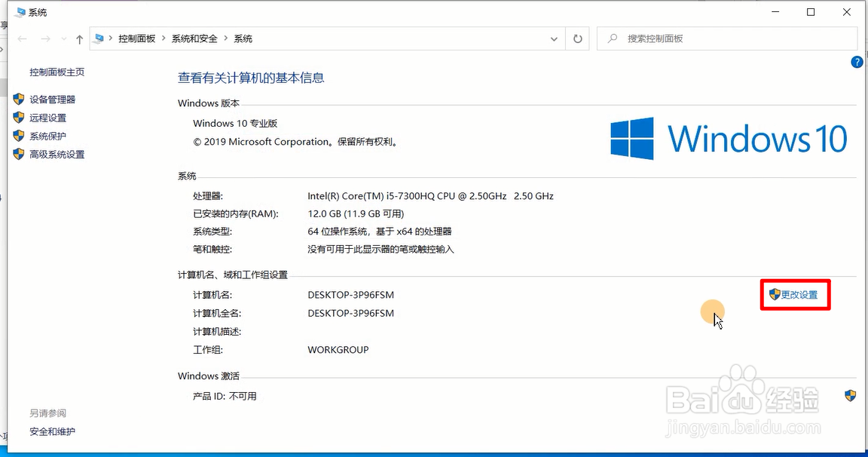Click the computer icon in the address bar
Image resolution: width=868 pixels, height=457 pixels.
[x=99, y=38]
